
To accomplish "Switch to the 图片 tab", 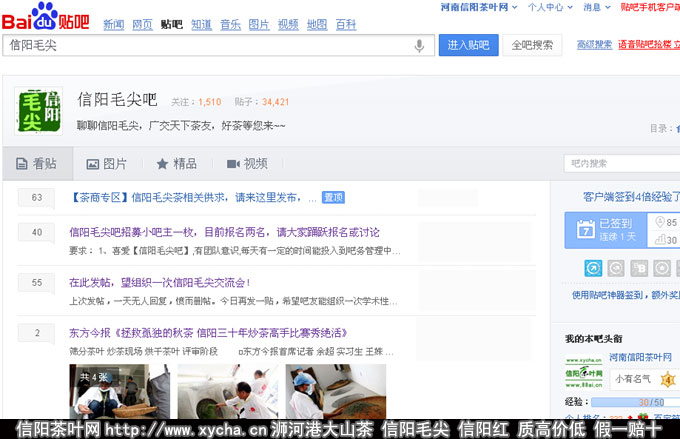I will click(107, 164).
